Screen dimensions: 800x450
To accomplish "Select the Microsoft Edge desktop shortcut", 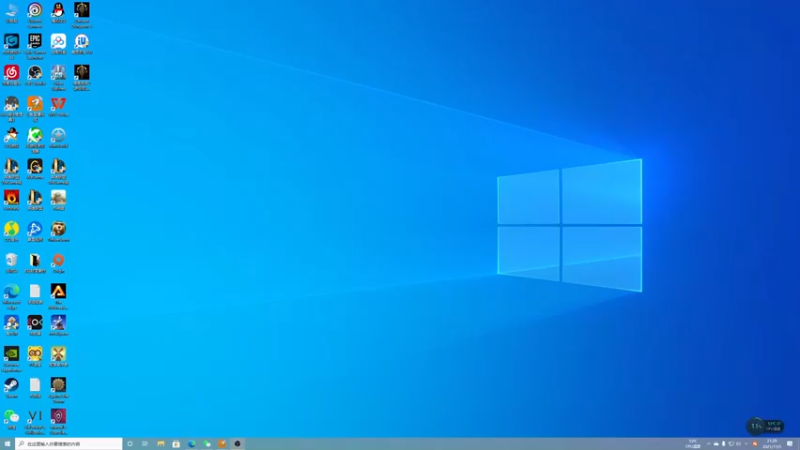I will pos(11,296).
